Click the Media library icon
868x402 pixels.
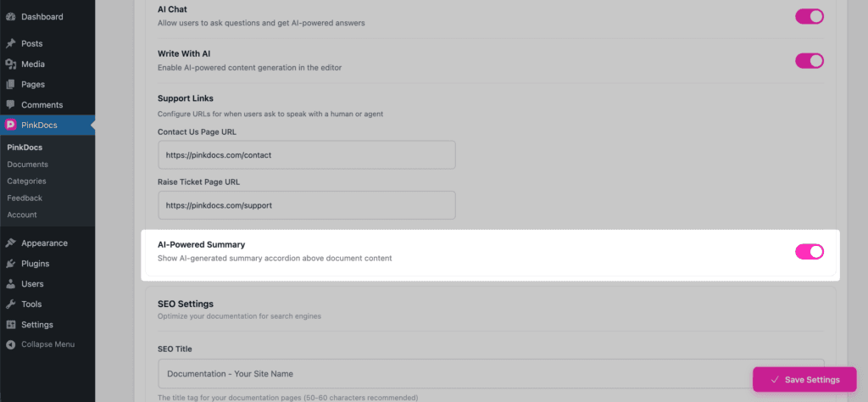(x=10, y=64)
